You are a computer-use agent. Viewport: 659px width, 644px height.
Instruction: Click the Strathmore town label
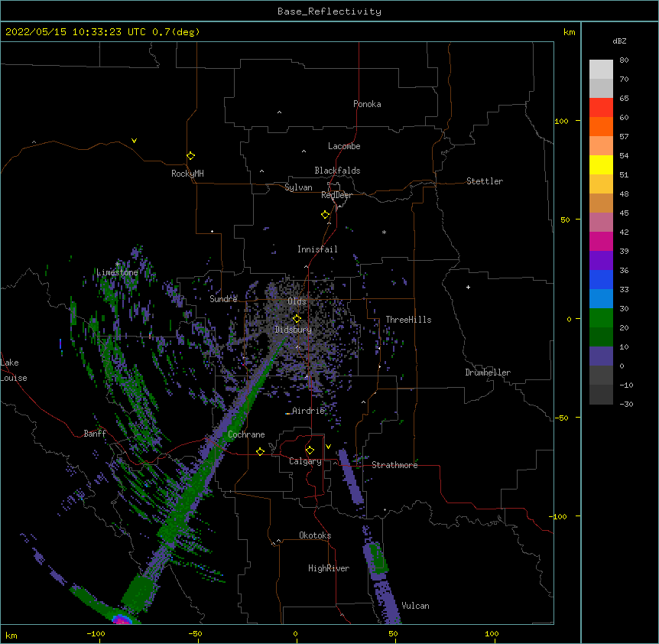coord(394,465)
